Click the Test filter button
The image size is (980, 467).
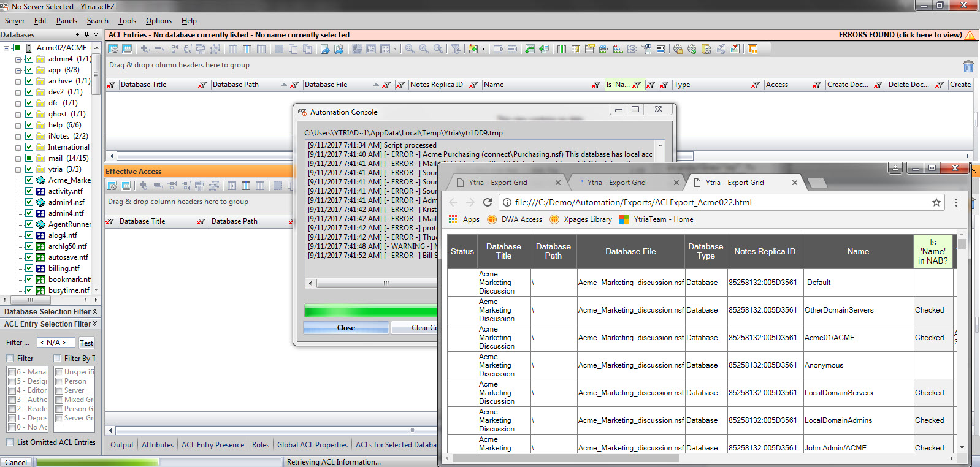(86, 343)
